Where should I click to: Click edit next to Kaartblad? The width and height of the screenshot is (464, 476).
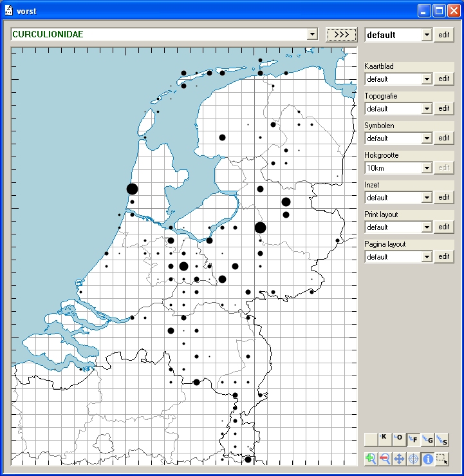tap(443, 79)
